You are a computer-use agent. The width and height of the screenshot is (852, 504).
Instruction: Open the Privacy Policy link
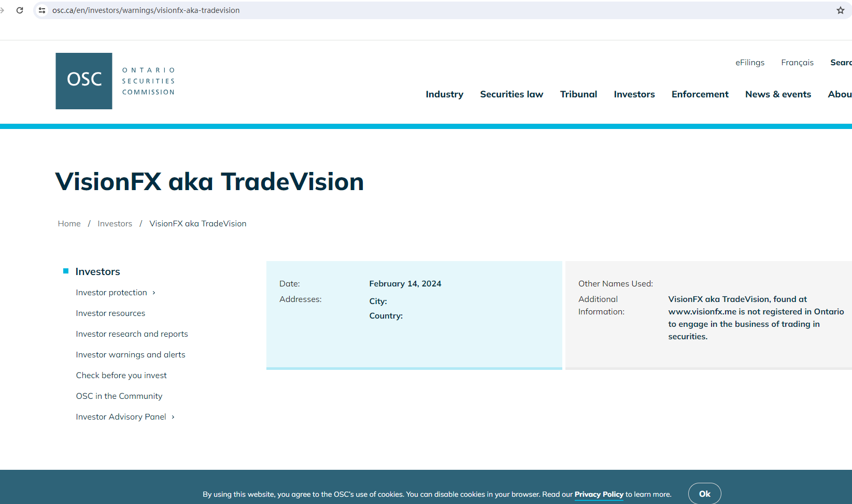pos(599,494)
